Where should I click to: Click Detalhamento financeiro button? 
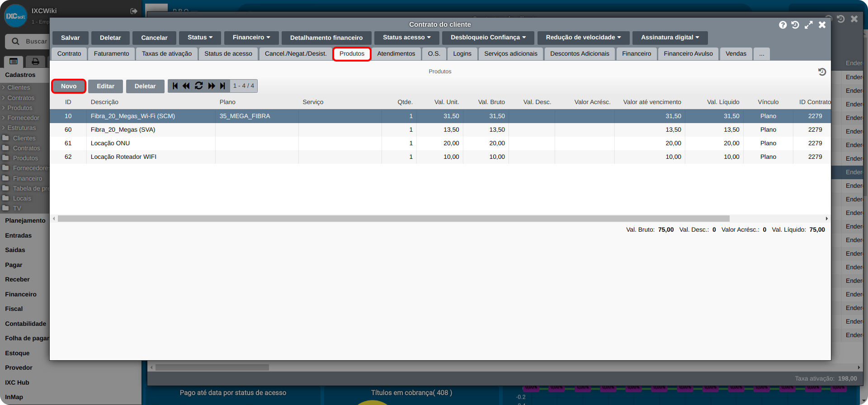click(x=326, y=38)
